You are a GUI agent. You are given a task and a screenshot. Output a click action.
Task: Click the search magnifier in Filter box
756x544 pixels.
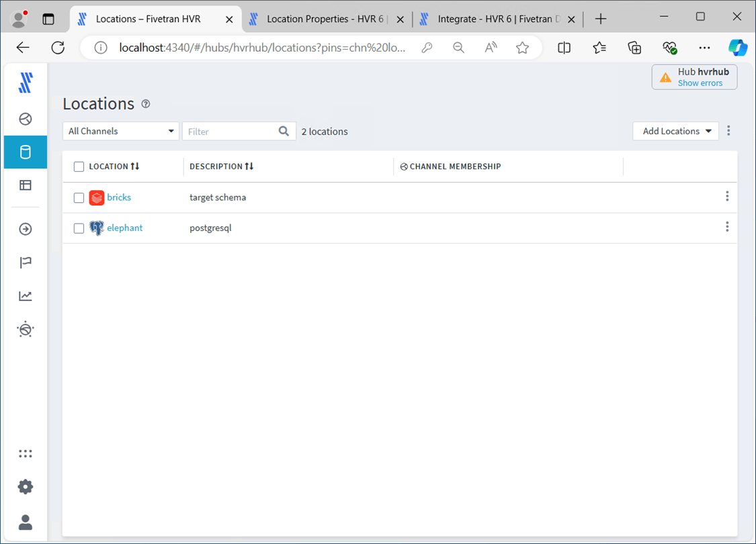point(284,131)
